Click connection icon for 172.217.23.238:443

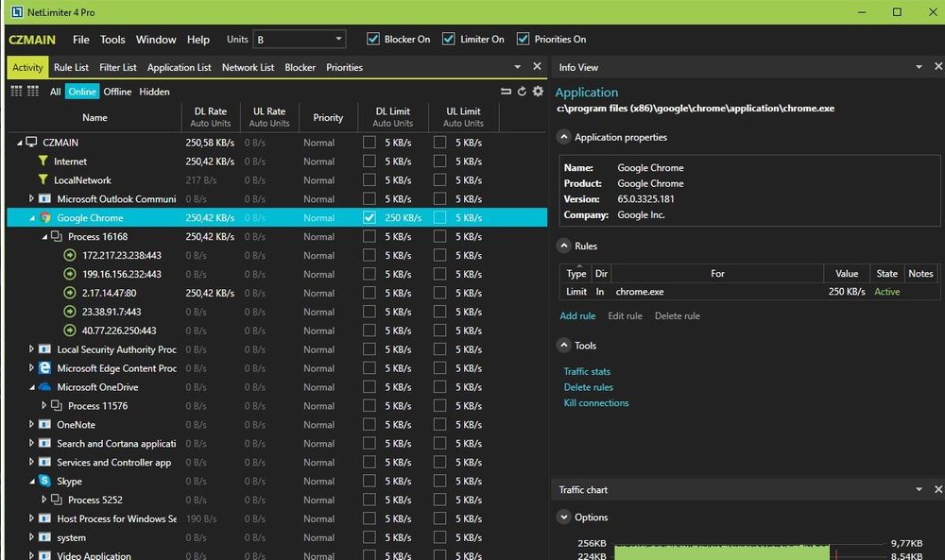tap(70, 255)
